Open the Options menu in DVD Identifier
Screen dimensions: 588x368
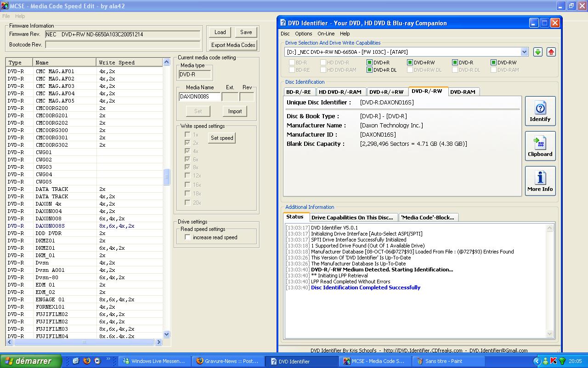(304, 34)
